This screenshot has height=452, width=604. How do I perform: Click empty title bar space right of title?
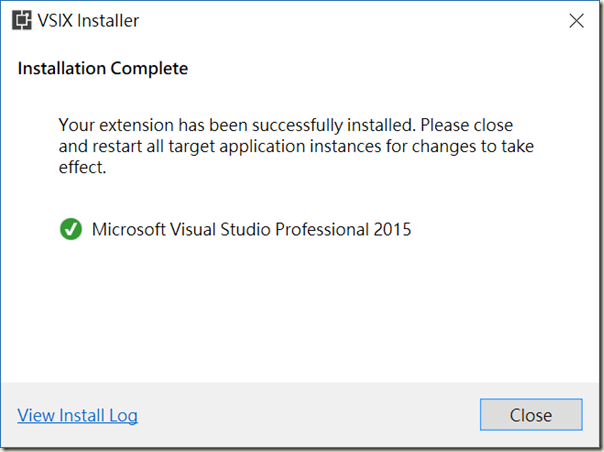click(350, 20)
